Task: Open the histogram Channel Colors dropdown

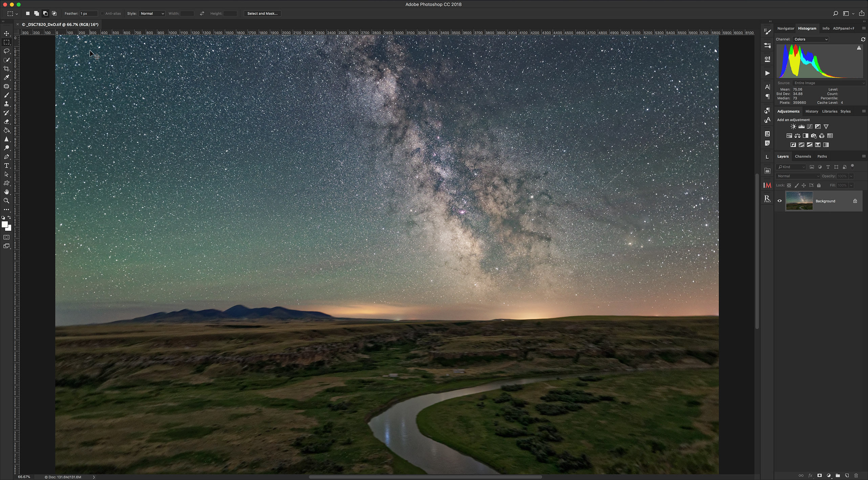Action: [x=810, y=39]
